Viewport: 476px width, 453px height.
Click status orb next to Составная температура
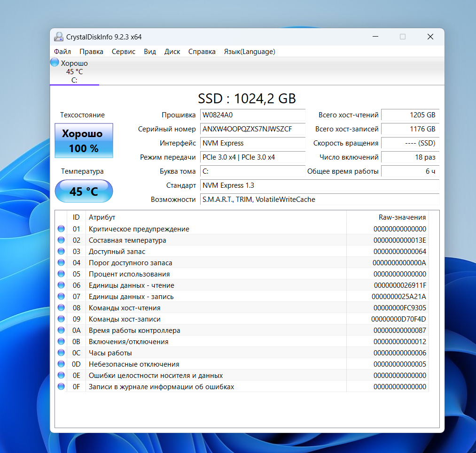coord(61,240)
